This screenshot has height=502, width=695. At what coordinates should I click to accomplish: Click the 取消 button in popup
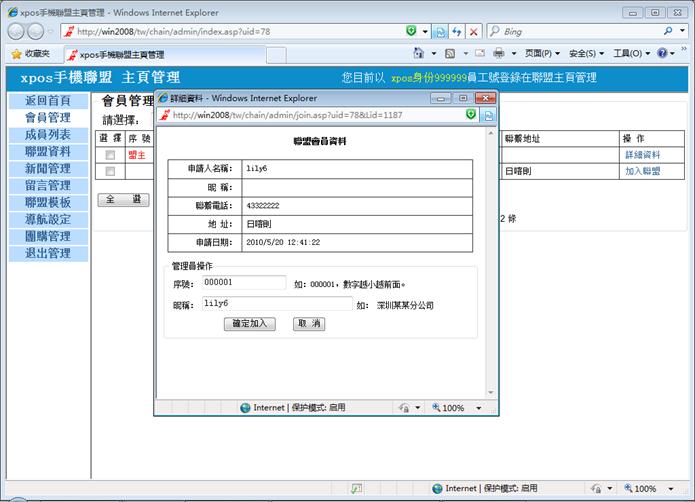(308, 324)
